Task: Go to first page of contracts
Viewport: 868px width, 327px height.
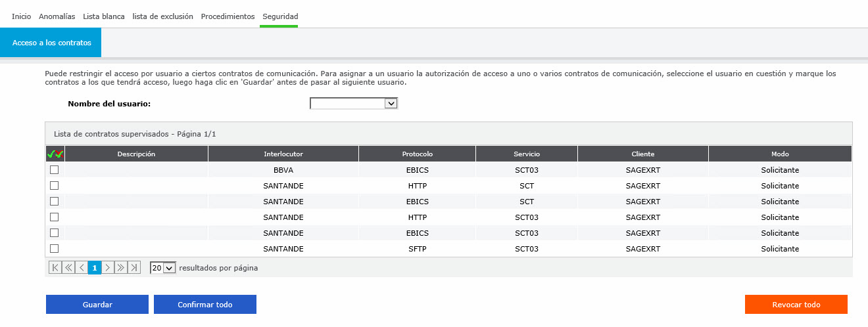Action: click(55, 268)
